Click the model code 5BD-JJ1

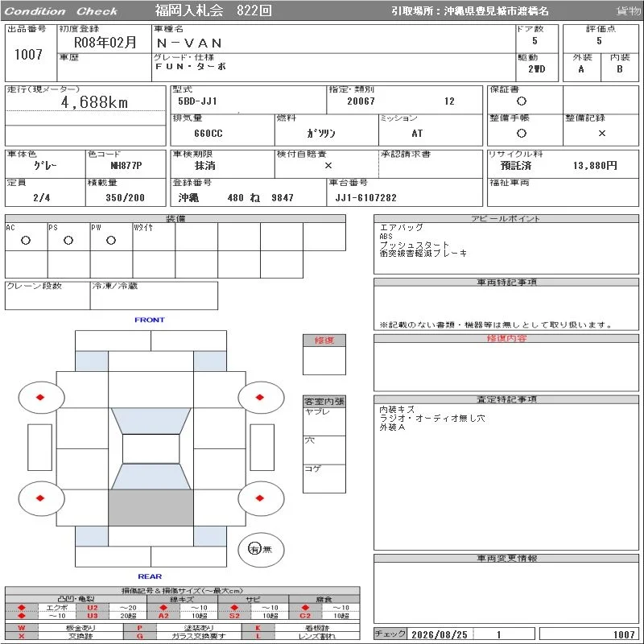coord(197,101)
